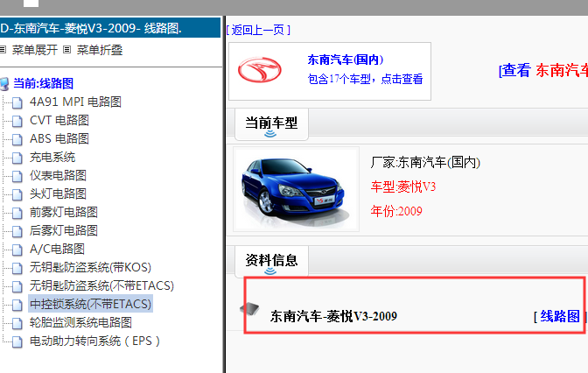
Task: Click page icon beside 电动助力转向系统（EPS）
Action: (x=17, y=341)
